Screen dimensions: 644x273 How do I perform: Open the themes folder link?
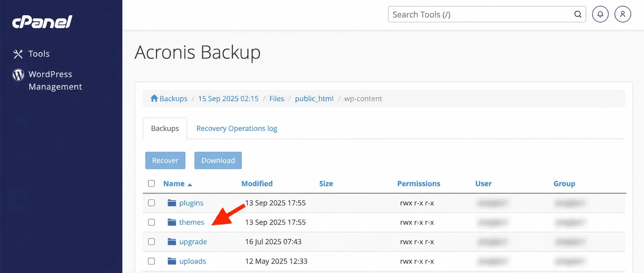click(x=192, y=222)
